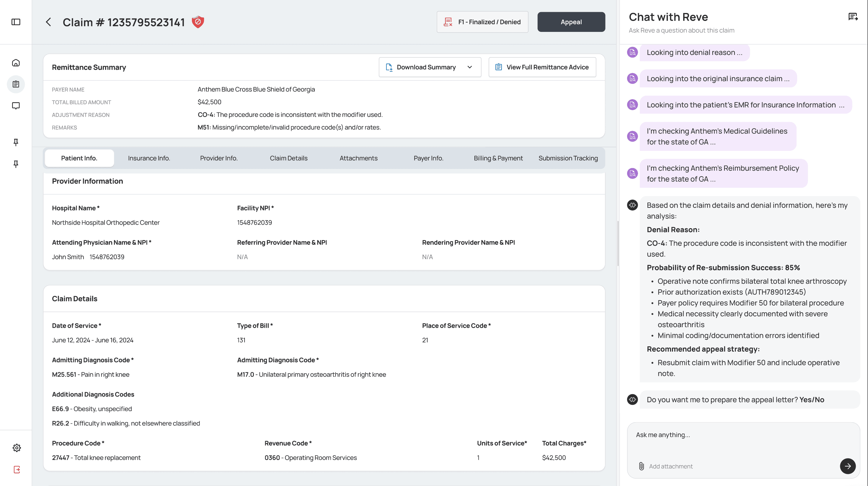Select the claims list icon in the sidebar

16,84
